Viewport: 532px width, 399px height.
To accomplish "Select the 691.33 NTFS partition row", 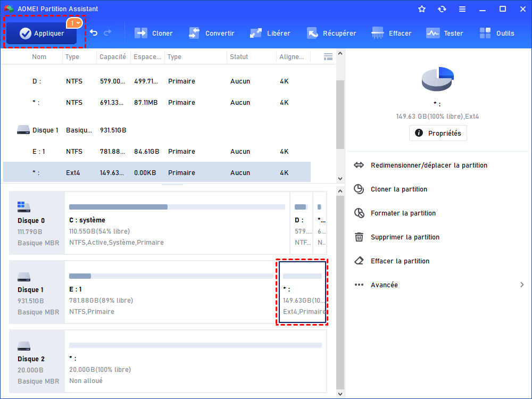I will (157, 103).
